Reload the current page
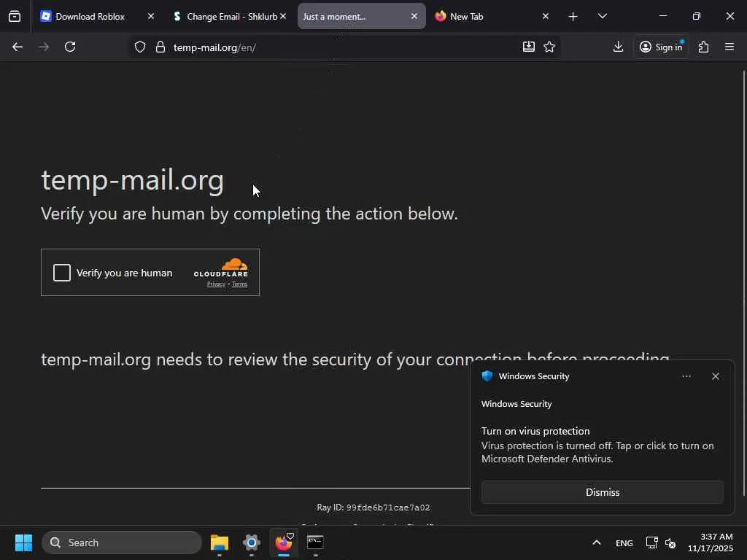Viewport: 747px width, 560px height. (70, 47)
